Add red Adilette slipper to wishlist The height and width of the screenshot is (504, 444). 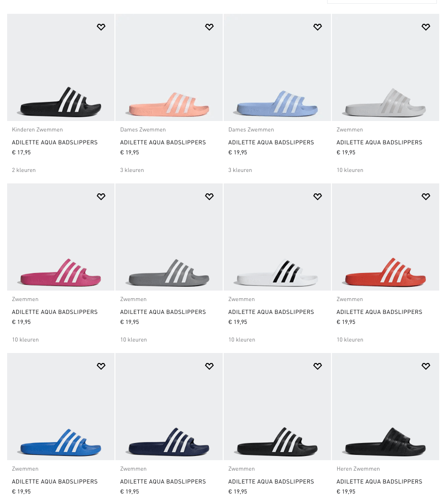coord(426,196)
